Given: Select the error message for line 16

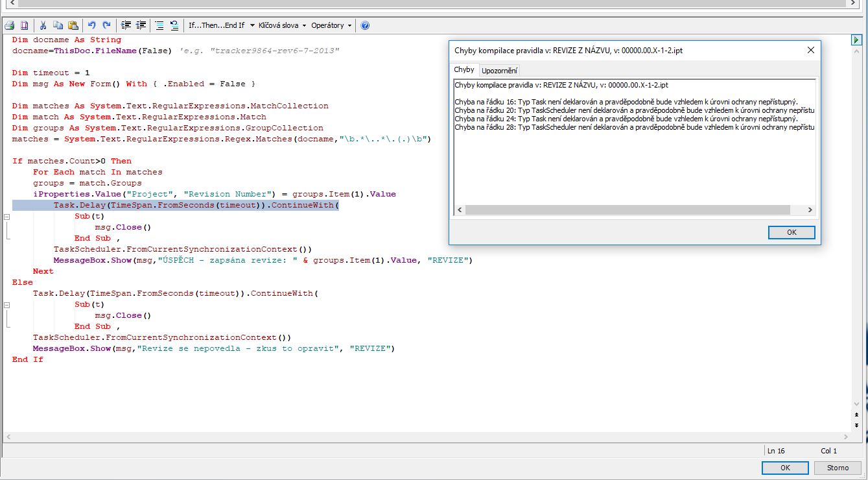Looking at the screenshot, I should (626, 102).
